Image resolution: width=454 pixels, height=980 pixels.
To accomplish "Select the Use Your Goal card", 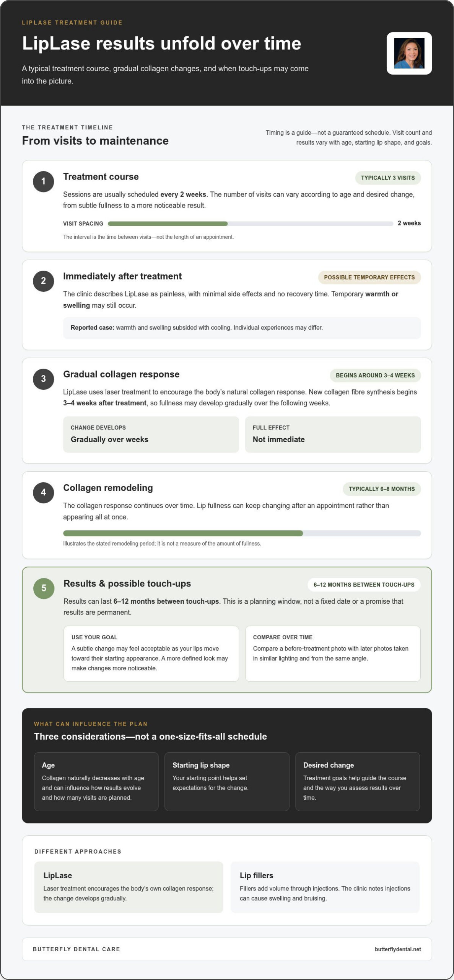I will (151, 653).
